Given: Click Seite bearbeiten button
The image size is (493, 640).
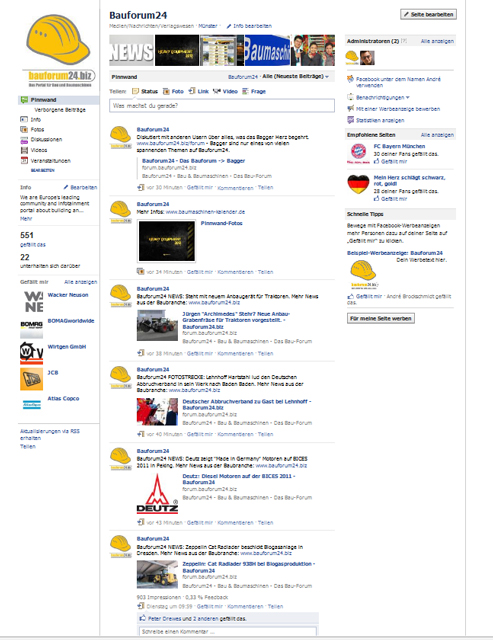Looking at the screenshot, I should coord(428,14).
